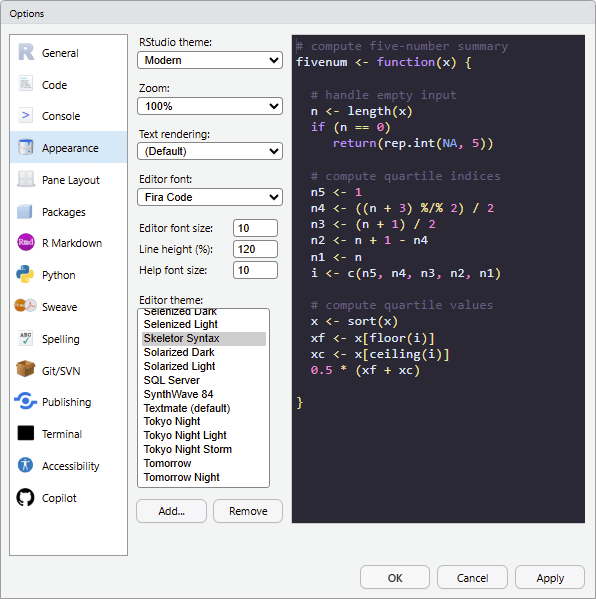Click the Editor font size field
Image resolution: width=596 pixels, height=599 pixels.
click(x=255, y=228)
